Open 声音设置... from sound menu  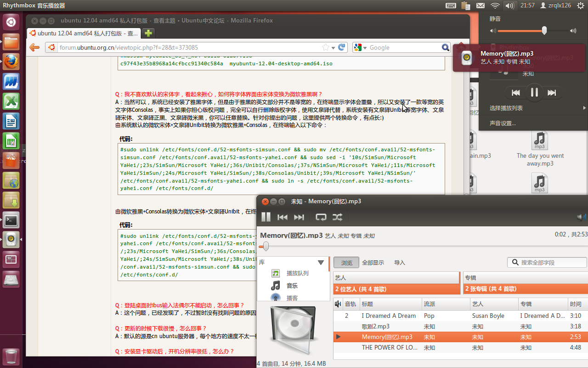(533, 123)
